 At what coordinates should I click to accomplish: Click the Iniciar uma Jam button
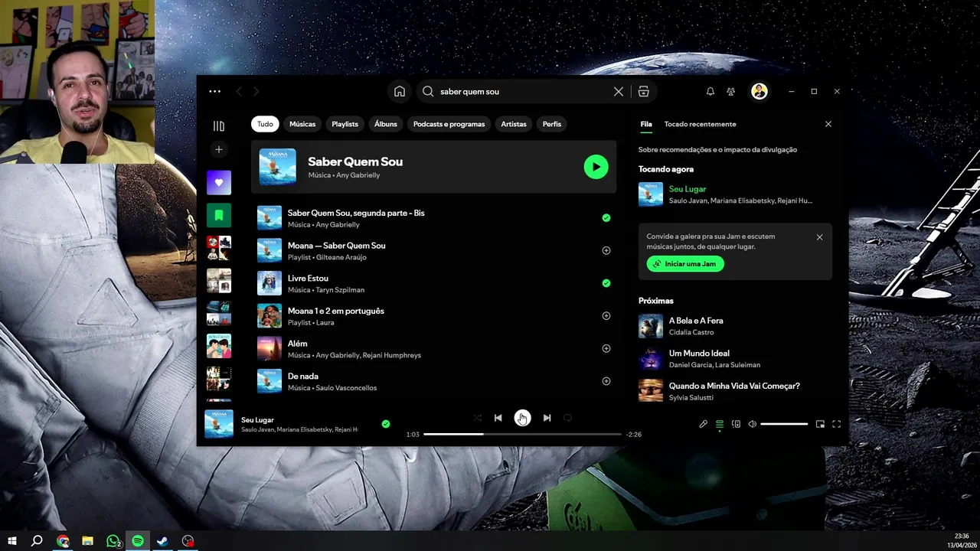tap(685, 263)
